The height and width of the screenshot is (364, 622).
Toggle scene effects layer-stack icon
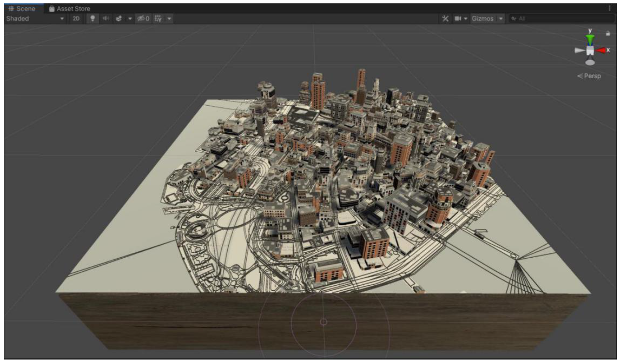pos(119,18)
